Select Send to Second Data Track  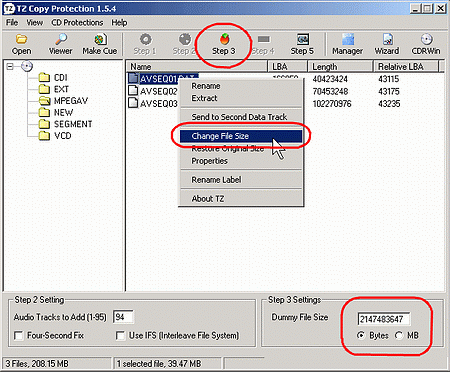241,117
